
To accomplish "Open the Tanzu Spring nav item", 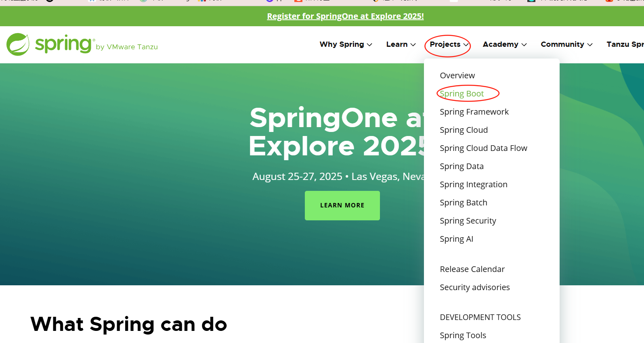I will click(625, 44).
